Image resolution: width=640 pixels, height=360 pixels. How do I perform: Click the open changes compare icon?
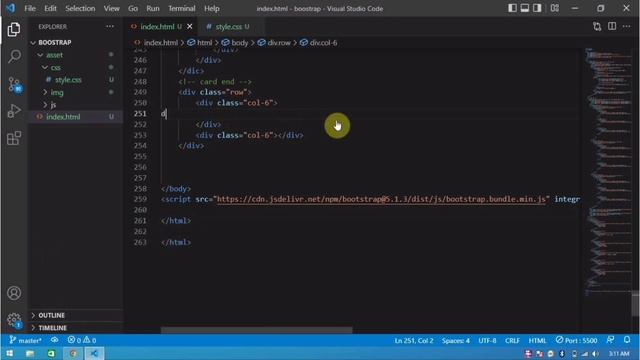pyautogui.click(x=597, y=27)
